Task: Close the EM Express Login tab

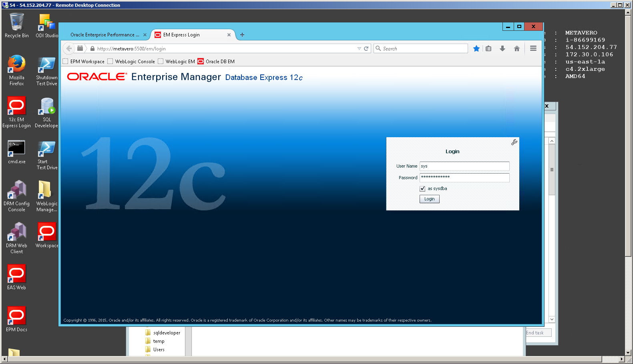Action: (229, 35)
